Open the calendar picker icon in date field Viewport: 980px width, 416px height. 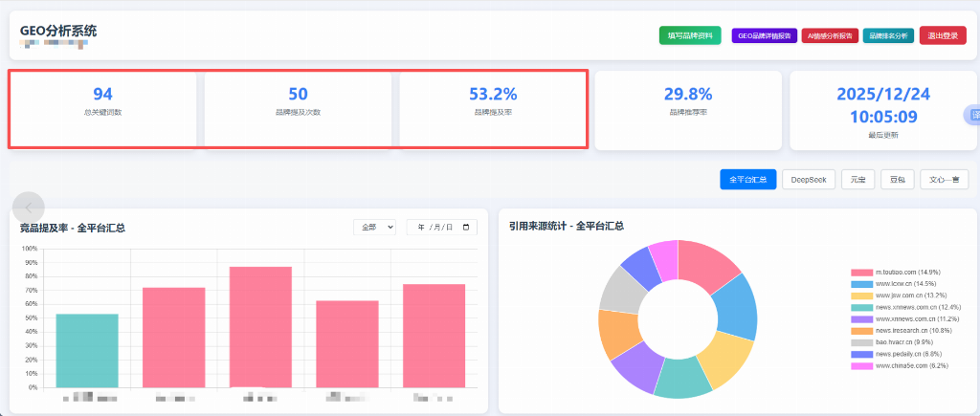(466, 228)
